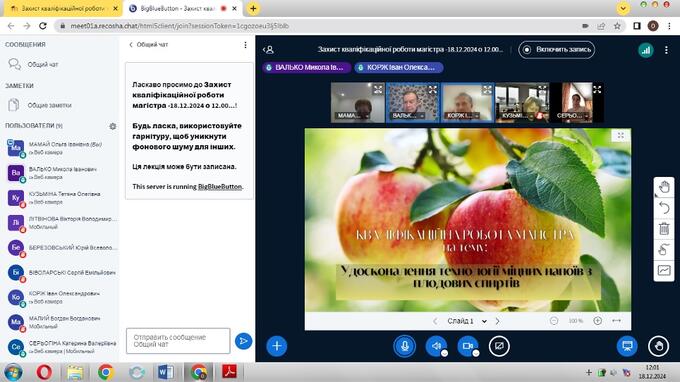Zoom in the slide with plus
This screenshot has width=680, height=382.
tap(598, 321)
